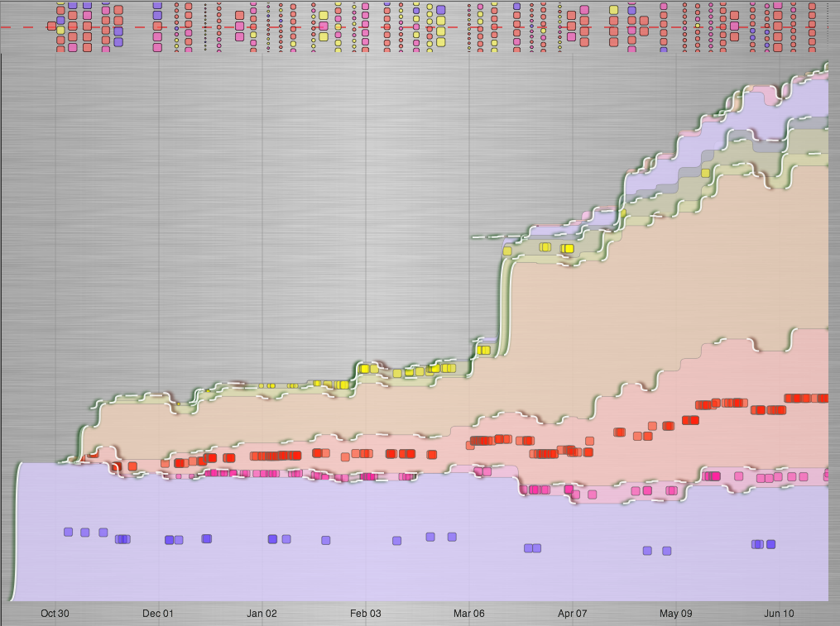Choose the Jun 10 axis label
840x626 pixels.
[779, 614]
